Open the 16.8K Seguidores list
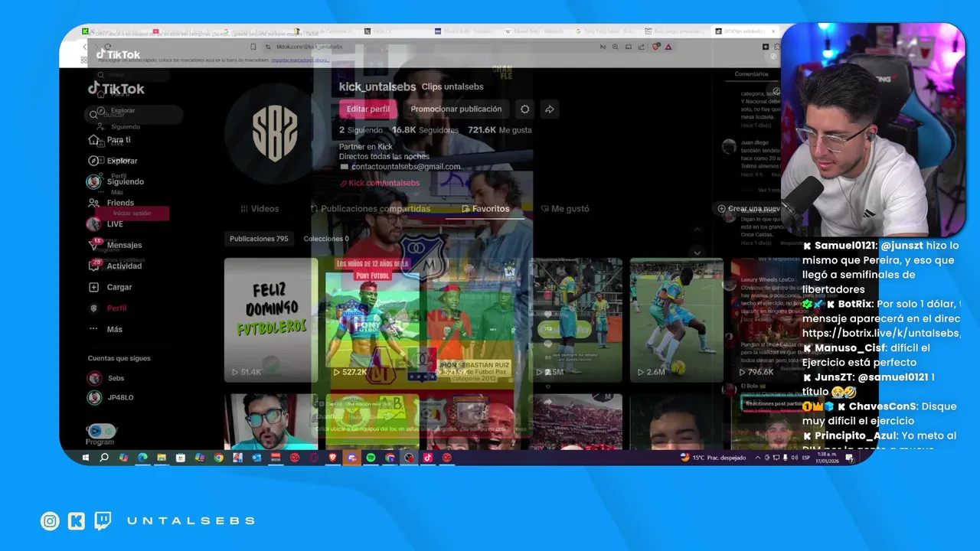 tap(425, 130)
